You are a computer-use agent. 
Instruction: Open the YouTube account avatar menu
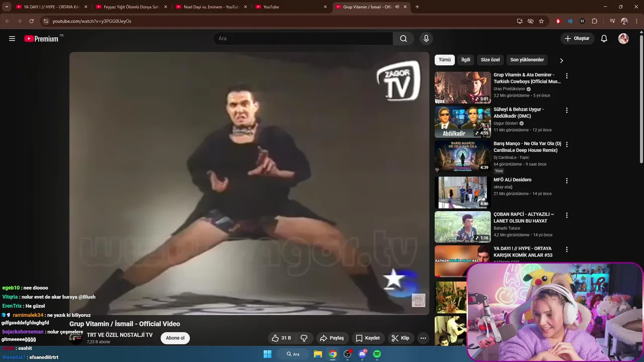pos(623,39)
